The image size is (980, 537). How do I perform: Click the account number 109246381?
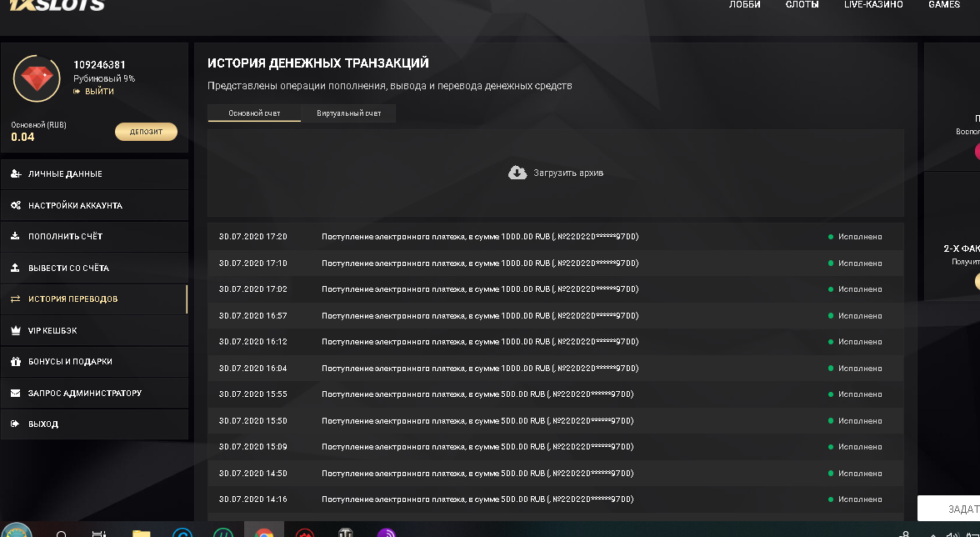click(x=99, y=65)
